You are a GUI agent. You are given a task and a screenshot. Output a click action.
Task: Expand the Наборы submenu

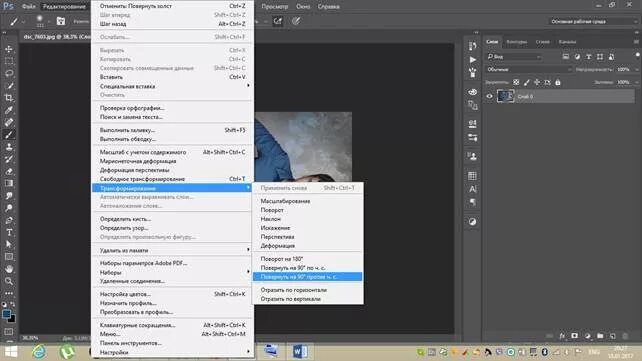(172, 272)
